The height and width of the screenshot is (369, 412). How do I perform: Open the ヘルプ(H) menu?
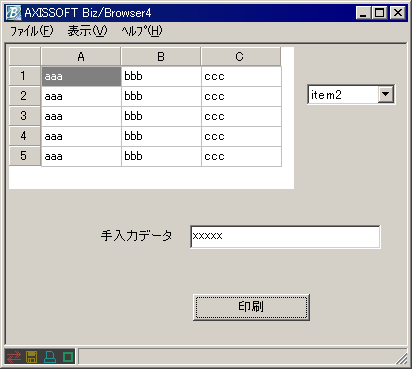[142, 31]
